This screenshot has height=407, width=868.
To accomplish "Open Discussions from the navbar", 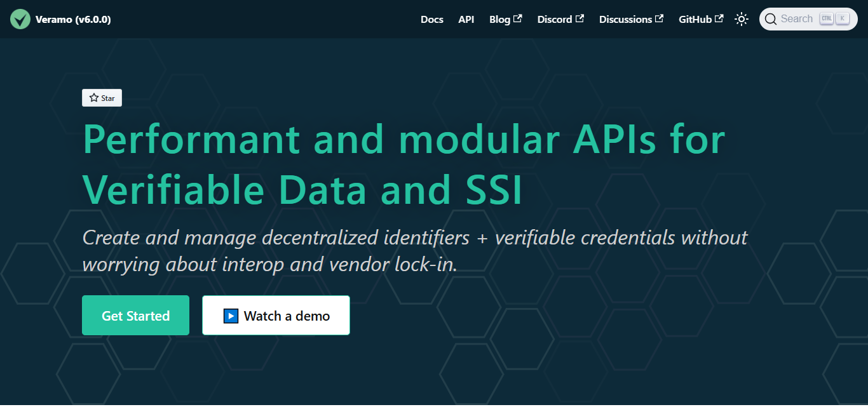I will pyautogui.click(x=631, y=19).
